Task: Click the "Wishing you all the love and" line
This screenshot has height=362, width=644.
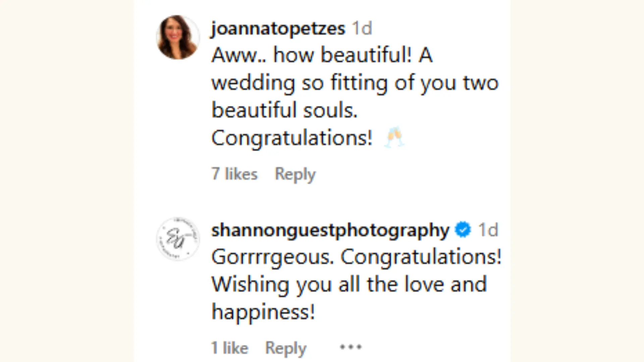Action: pyautogui.click(x=349, y=284)
